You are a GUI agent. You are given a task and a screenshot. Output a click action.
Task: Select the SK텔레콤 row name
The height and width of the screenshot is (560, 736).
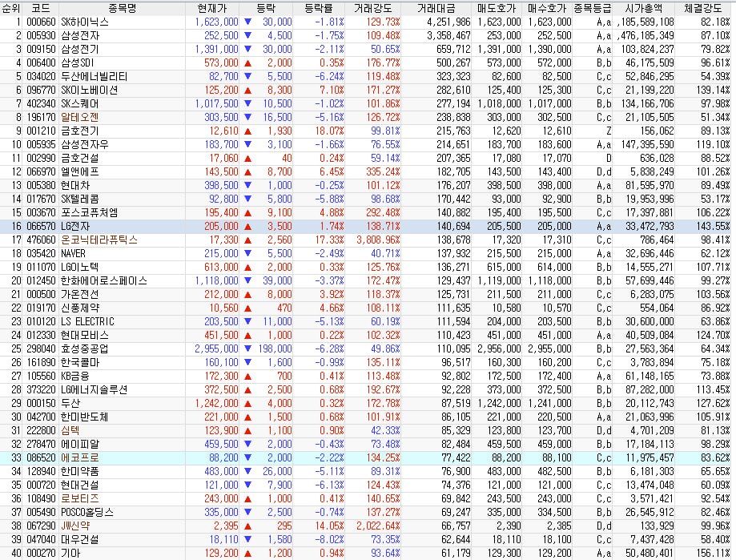(80, 199)
